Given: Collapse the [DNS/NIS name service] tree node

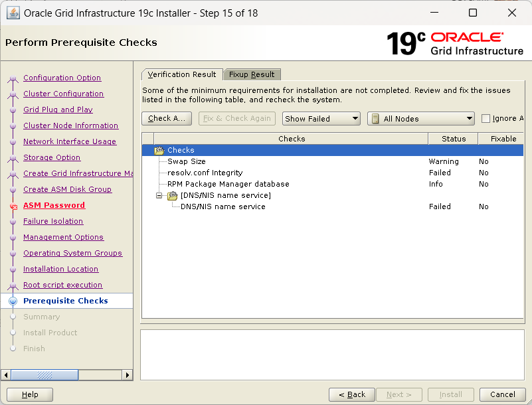Looking at the screenshot, I should coord(159,195).
